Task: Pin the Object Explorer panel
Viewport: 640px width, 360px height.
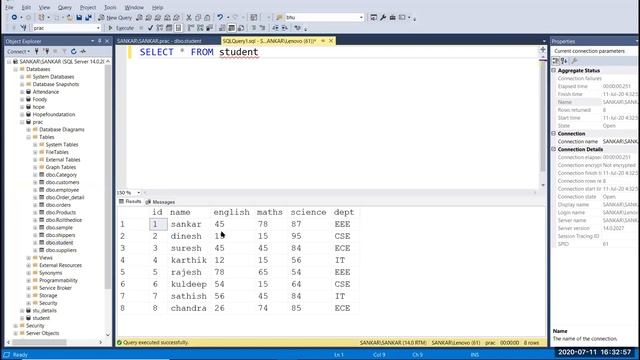Action: (x=100, y=41)
